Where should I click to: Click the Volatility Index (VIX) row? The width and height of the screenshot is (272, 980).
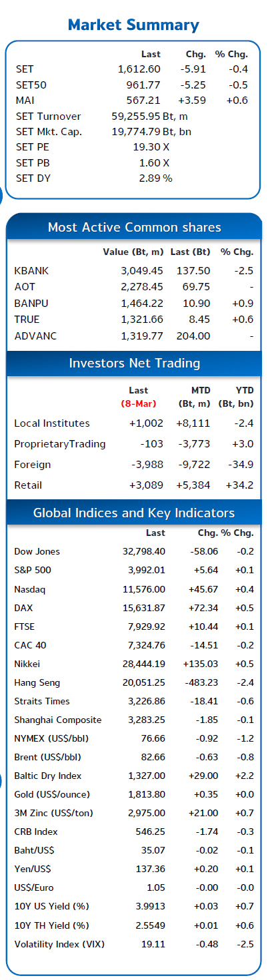133,943
